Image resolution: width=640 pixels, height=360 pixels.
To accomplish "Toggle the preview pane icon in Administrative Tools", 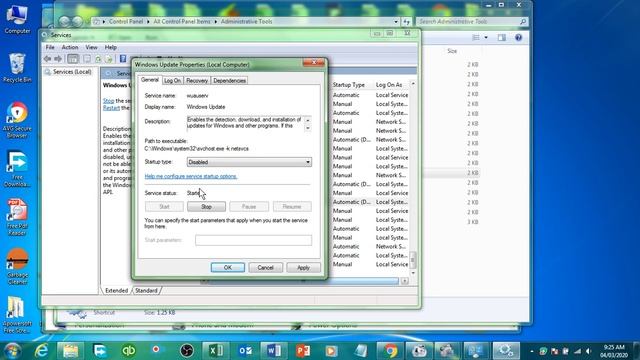I will pyautogui.click(x=502, y=38).
